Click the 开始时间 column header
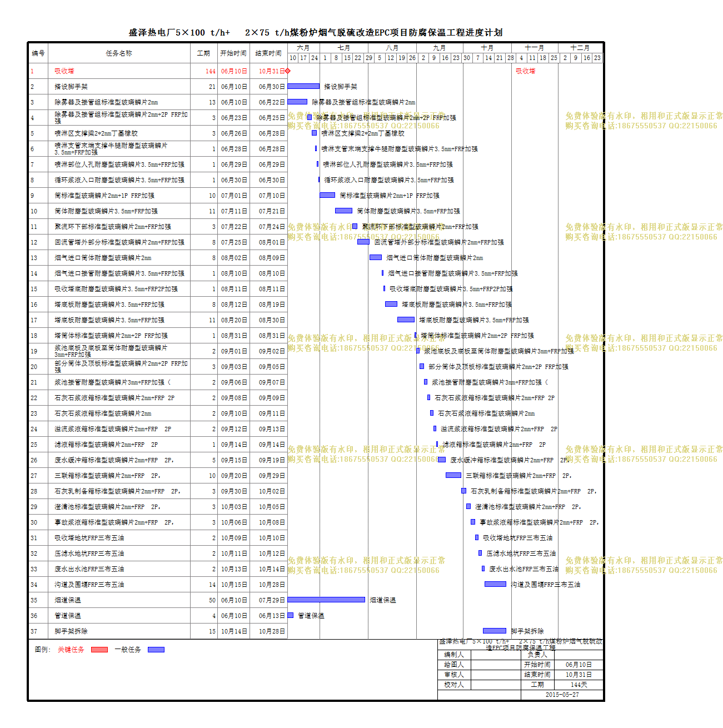This screenshot has height=728, width=723. click(x=233, y=53)
